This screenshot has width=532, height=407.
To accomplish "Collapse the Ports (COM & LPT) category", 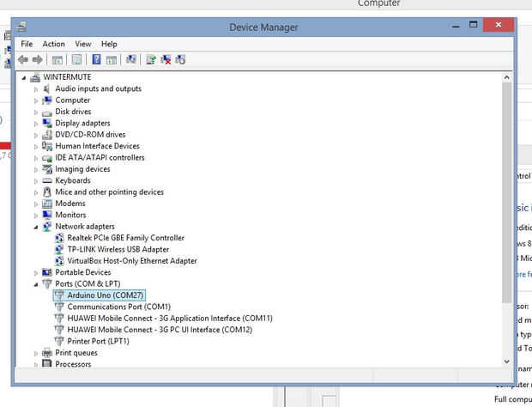I will 36,284.
